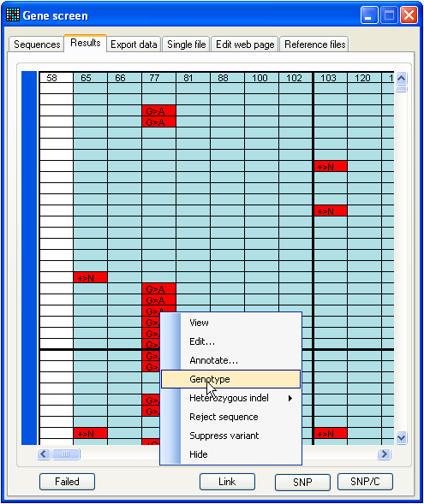Click the Gene screen title bar icon
The width and height of the screenshot is (424, 504).
click(x=13, y=15)
